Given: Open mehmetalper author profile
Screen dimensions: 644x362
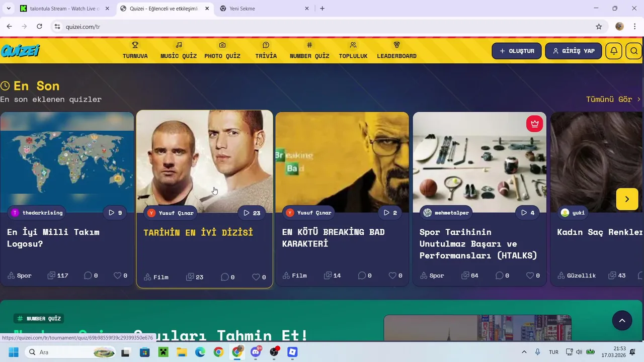Looking at the screenshot, I should (446, 213).
